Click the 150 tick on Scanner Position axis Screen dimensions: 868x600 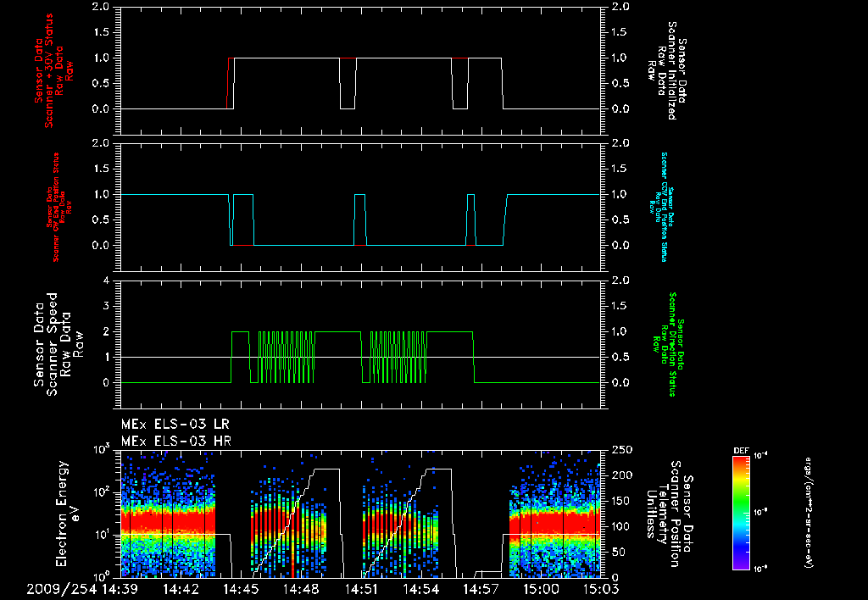point(622,501)
